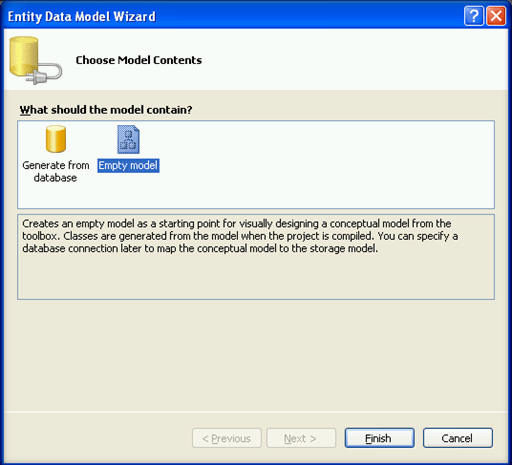Image resolution: width=512 pixels, height=465 pixels.
Task: Click the disabled Previous button
Action: [x=227, y=438]
